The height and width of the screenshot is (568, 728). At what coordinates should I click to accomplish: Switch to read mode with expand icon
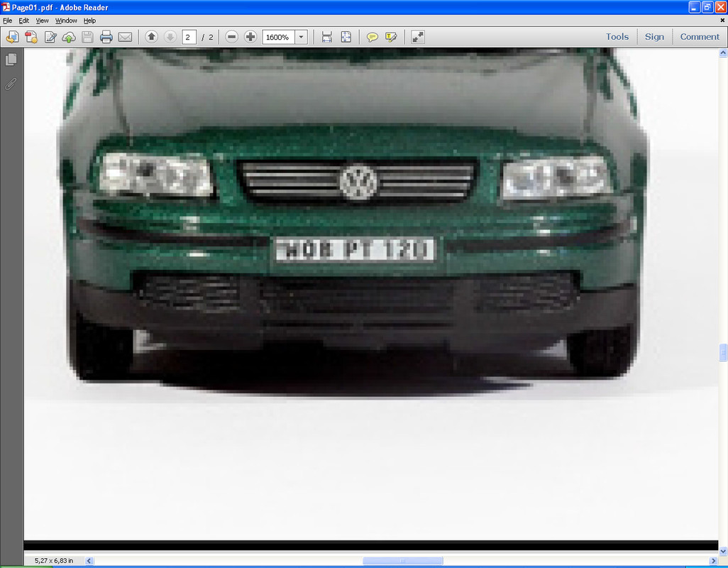click(418, 37)
